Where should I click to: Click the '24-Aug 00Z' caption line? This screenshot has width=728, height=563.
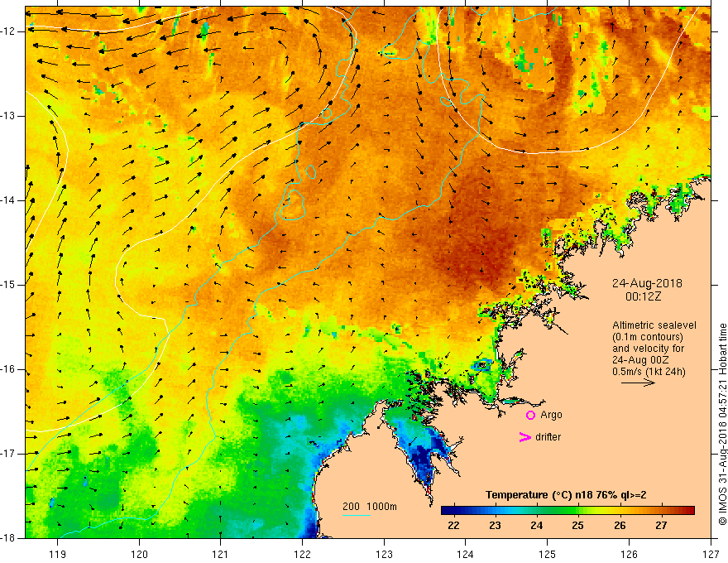coord(642,360)
